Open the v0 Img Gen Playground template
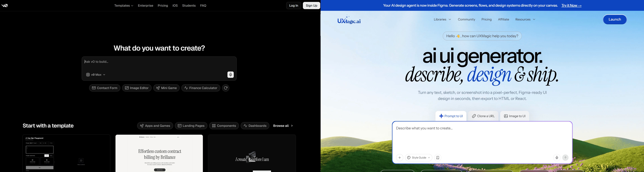The height and width of the screenshot is (172, 644). [66, 153]
